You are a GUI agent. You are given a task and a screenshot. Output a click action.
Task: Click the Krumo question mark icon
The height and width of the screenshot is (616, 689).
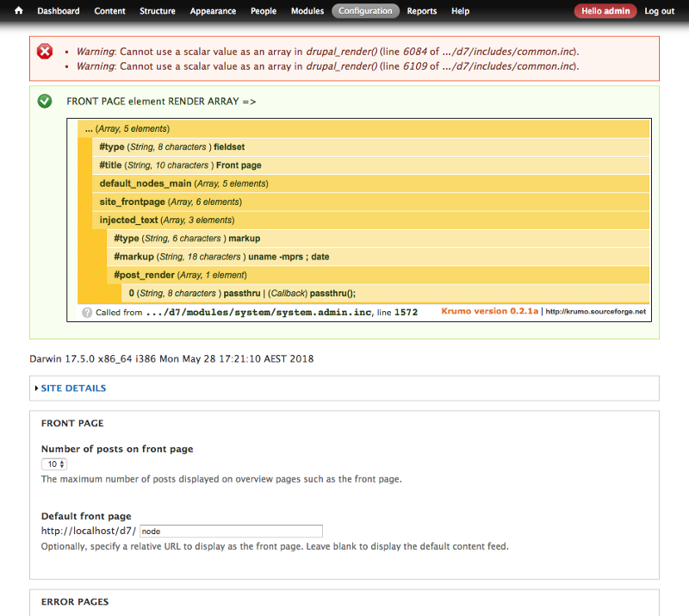pyautogui.click(x=87, y=312)
